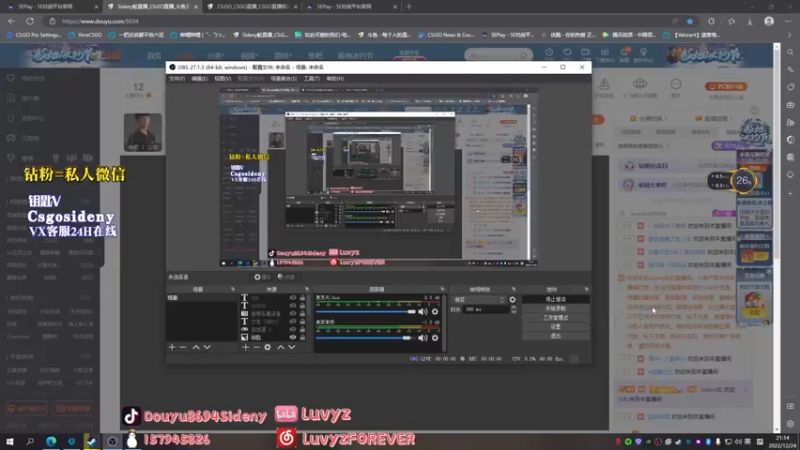Open a new browser tab
The height and width of the screenshot is (450, 800).
coord(409,7)
